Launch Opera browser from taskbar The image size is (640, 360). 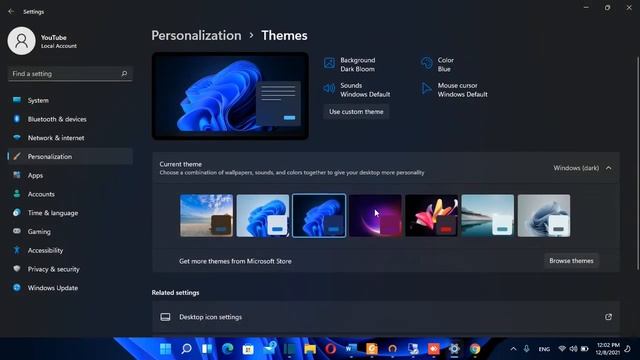point(331,349)
